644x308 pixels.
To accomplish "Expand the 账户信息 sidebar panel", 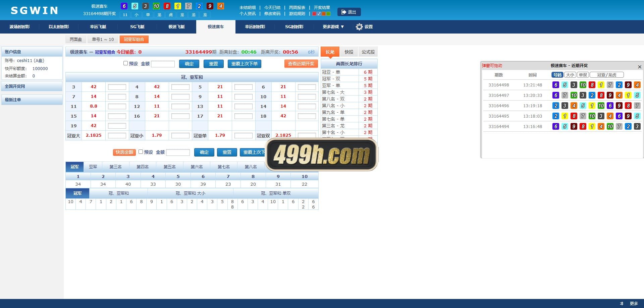I will coord(32,52).
